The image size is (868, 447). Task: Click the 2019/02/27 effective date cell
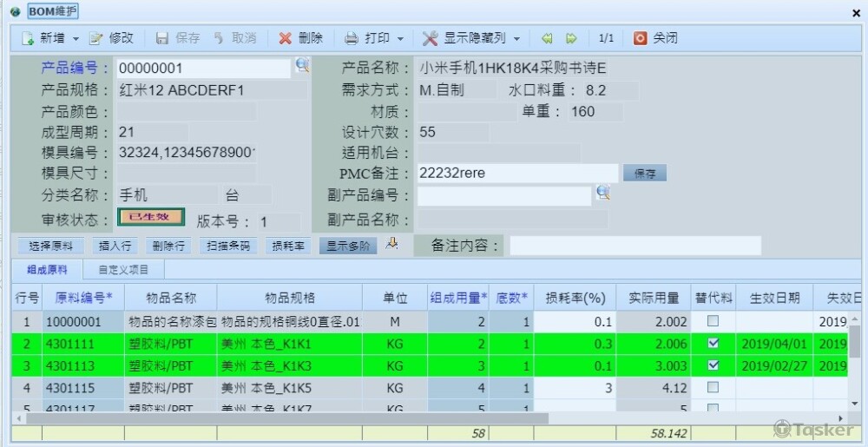(774, 366)
